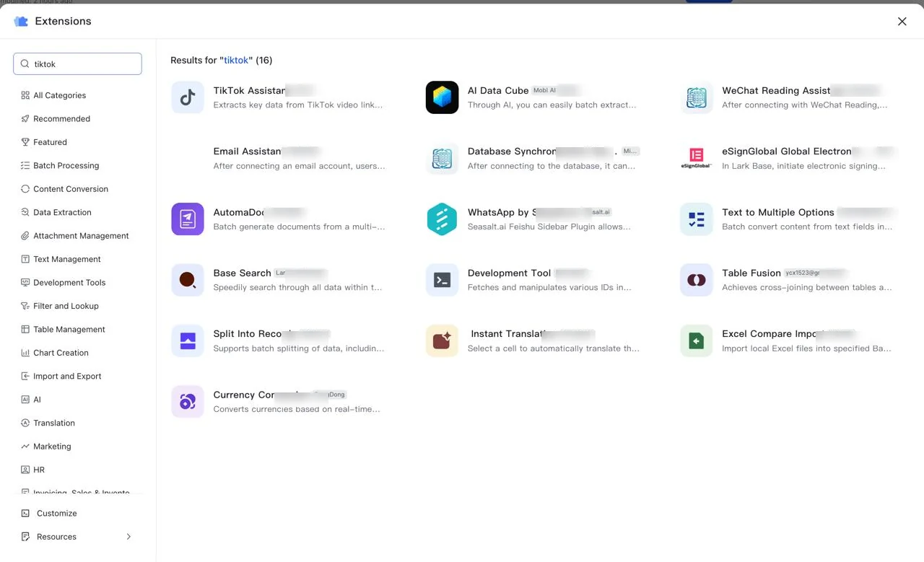Open the TikTok Assistant extension icon
Screen dimensions: 924x562
pos(188,97)
